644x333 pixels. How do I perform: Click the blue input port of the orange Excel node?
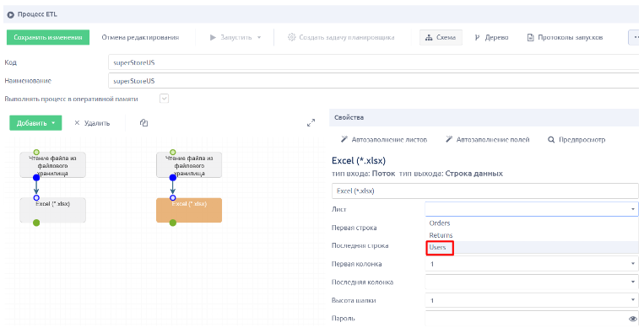pyautogui.click(x=173, y=197)
